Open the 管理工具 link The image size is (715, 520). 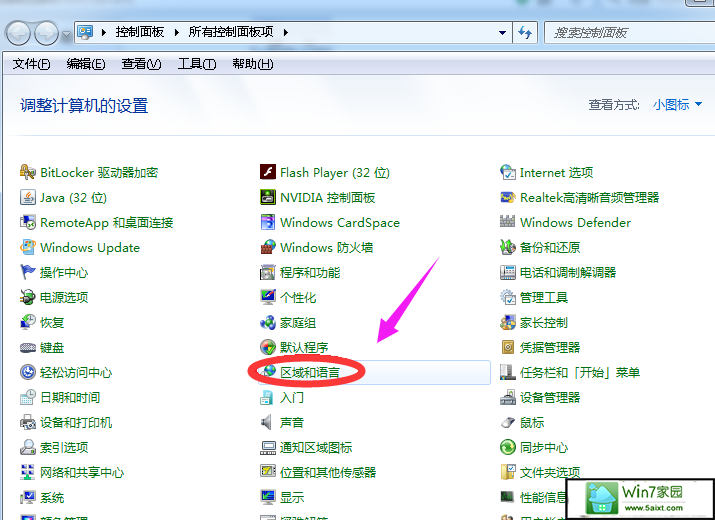coord(544,297)
